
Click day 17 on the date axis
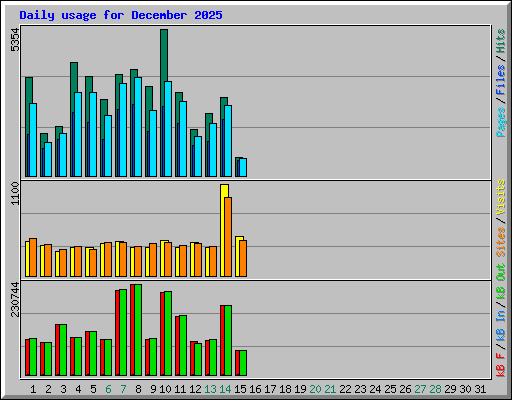(270, 389)
